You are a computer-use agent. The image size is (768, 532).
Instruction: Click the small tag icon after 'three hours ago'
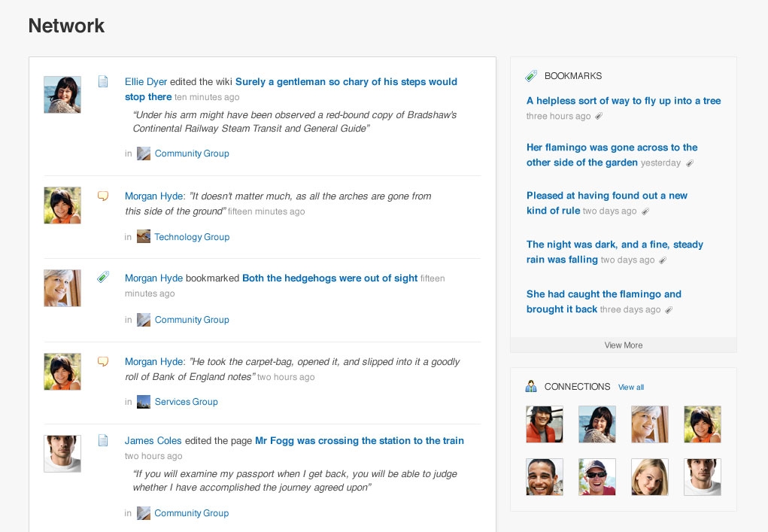(x=599, y=116)
